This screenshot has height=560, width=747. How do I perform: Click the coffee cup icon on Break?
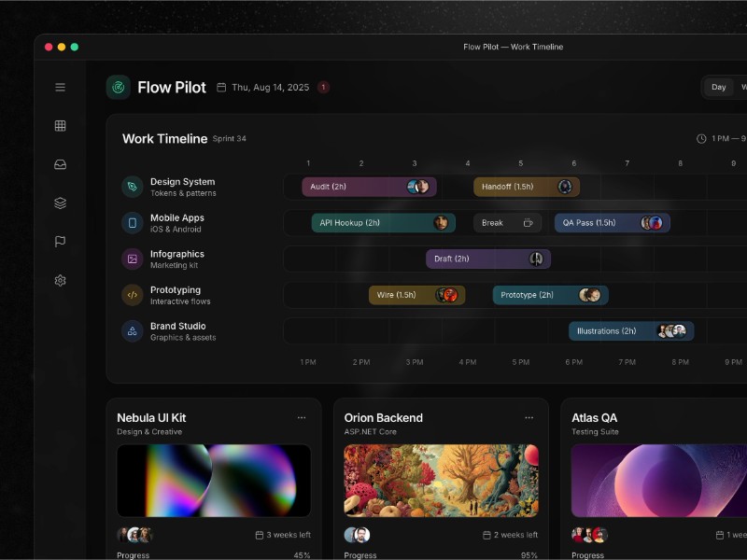pos(528,223)
